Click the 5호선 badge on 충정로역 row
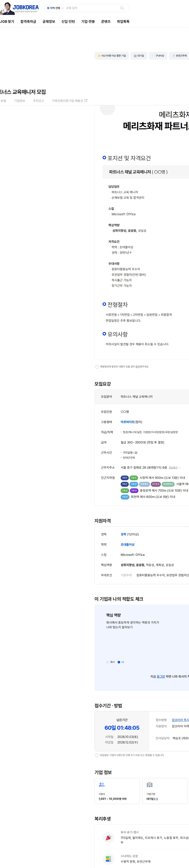 (134, 491)
